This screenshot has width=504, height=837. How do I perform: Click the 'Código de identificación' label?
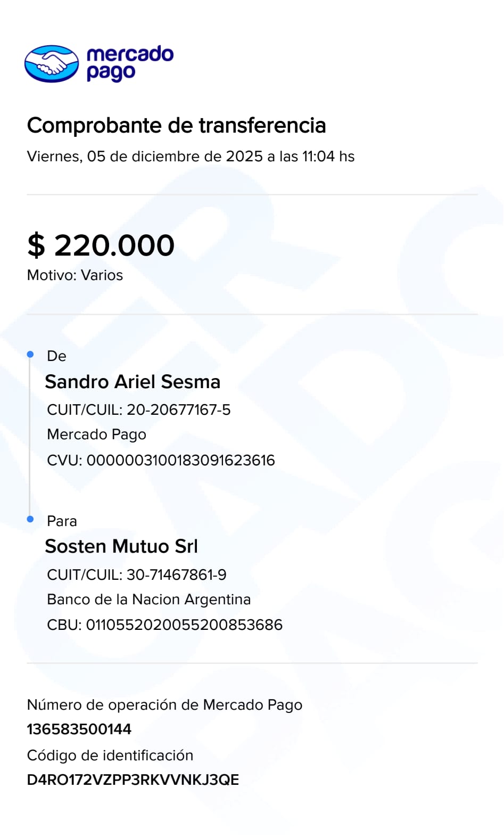pyautogui.click(x=110, y=756)
